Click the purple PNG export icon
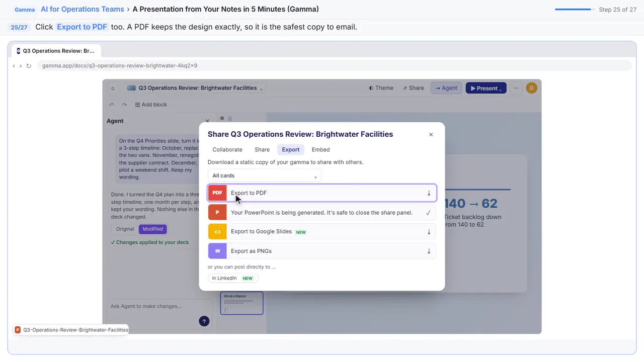Image resolution: width=644 pixels, height=362 pixels. 217,251
